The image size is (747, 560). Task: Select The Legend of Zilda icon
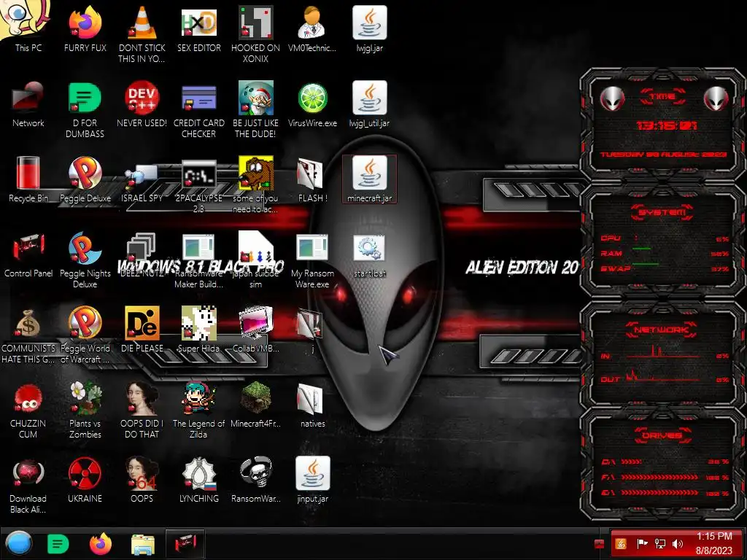(x=198, y=411)
